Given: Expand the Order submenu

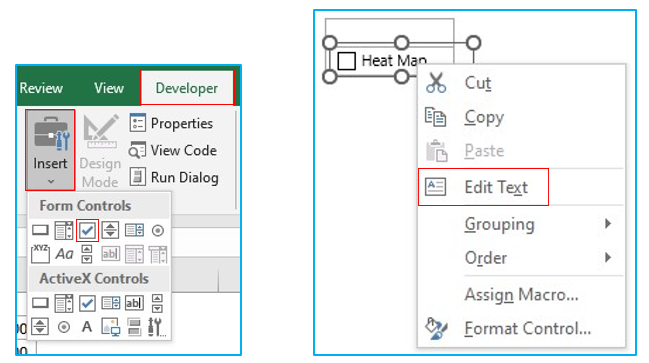Looking at the screenshot, I should click(x=521, y=258).
